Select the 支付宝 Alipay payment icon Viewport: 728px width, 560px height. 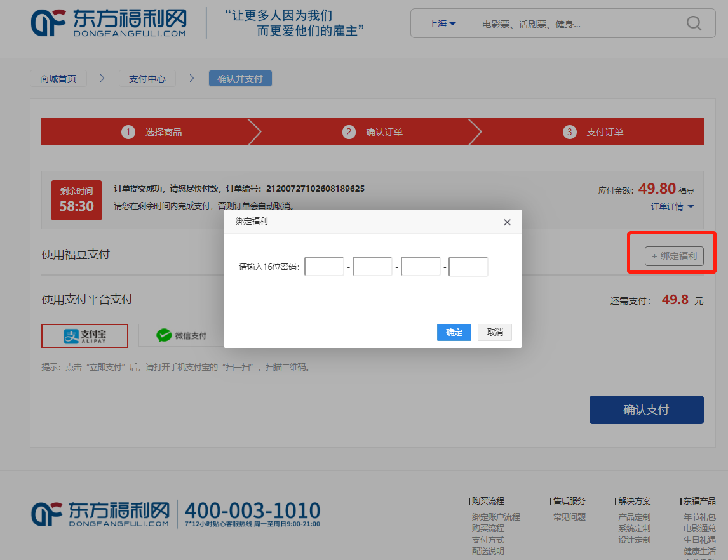[x=84, y=335]
